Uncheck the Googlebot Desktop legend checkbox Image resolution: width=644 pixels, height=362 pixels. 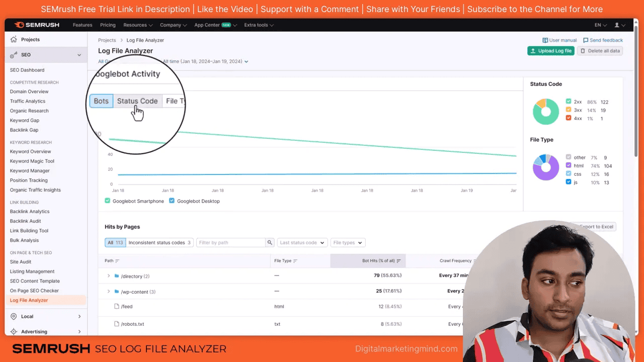click(172, 201)
